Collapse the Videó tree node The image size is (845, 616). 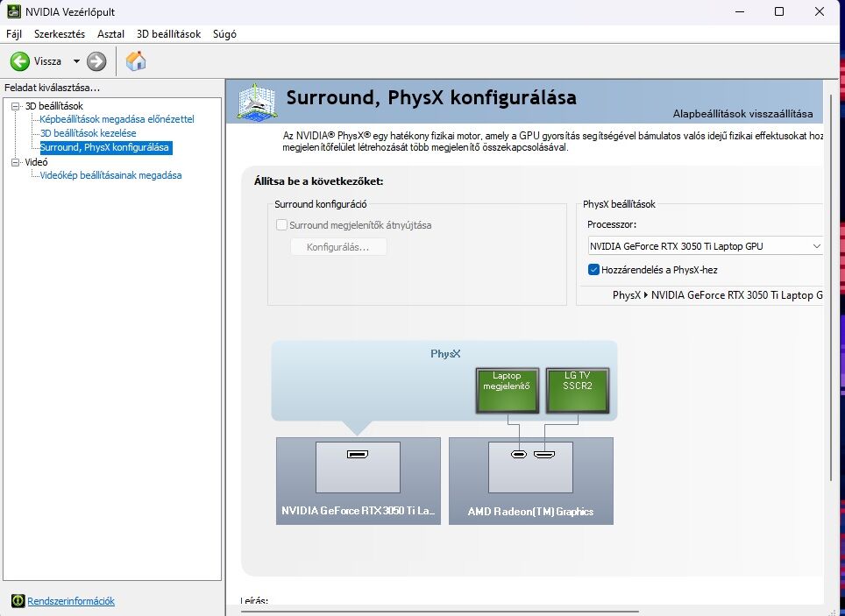15,162
